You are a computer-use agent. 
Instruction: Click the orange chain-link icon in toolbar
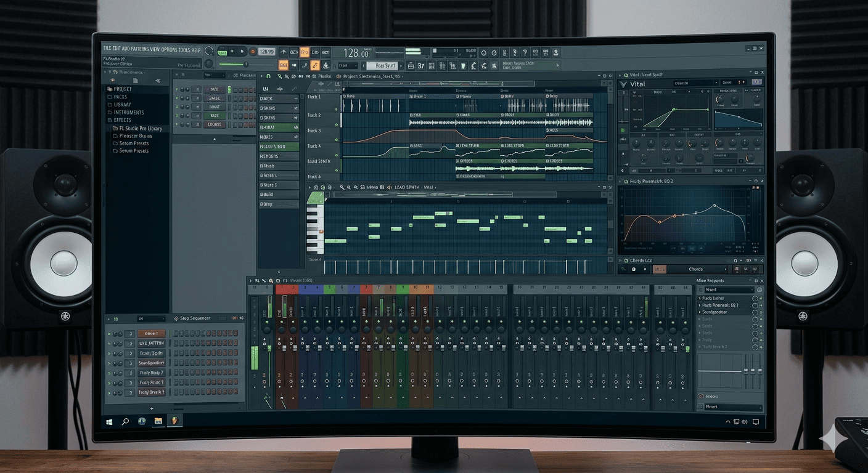314,65
